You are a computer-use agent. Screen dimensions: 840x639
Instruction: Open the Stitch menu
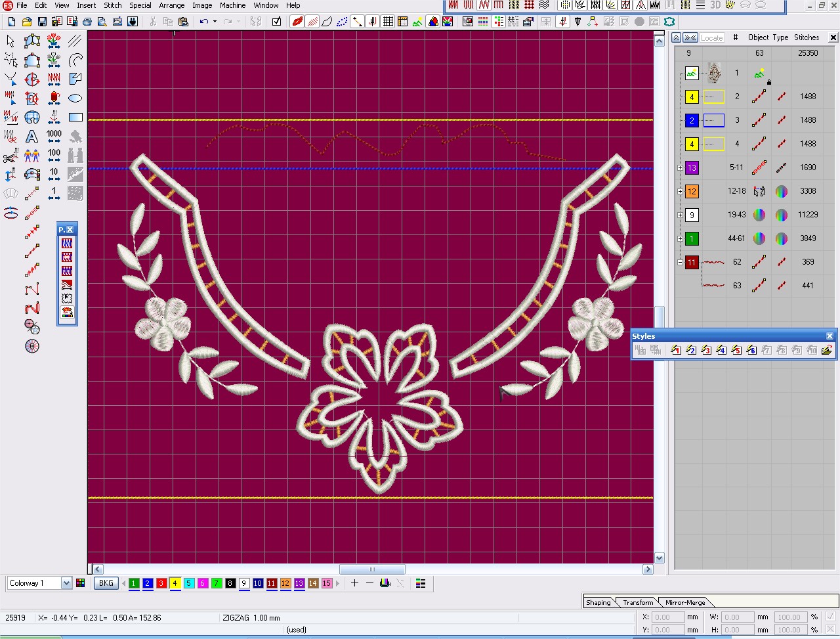point(112,5)
